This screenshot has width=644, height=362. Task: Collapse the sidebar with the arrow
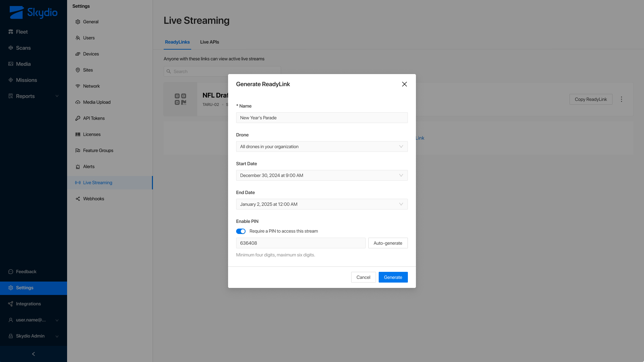click(33, 354)
